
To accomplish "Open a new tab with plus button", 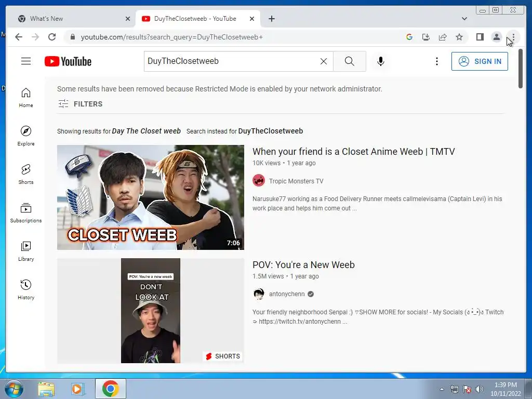I will [271, 19].
